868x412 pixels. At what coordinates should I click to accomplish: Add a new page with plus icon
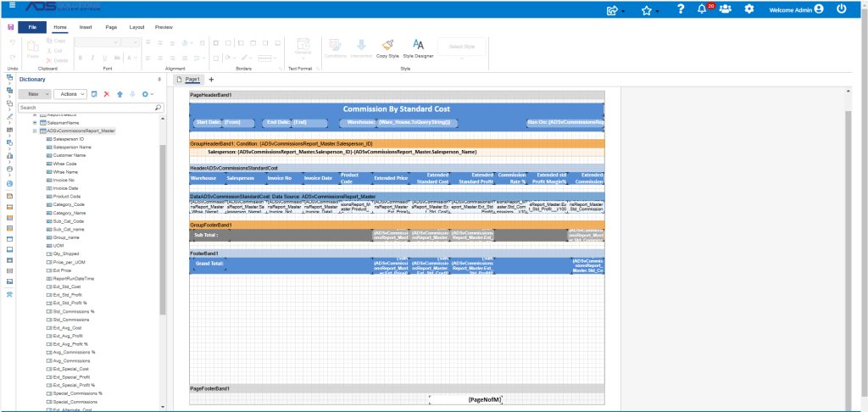coord(211,80)
